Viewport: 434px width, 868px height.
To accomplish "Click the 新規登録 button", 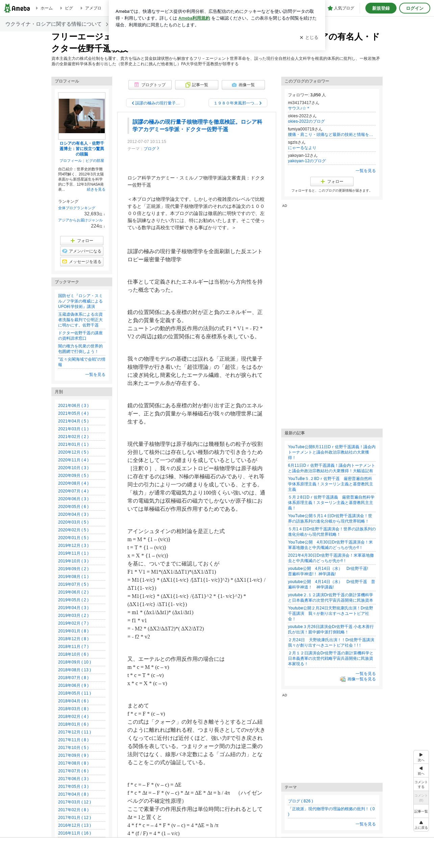I will [381, 8].
